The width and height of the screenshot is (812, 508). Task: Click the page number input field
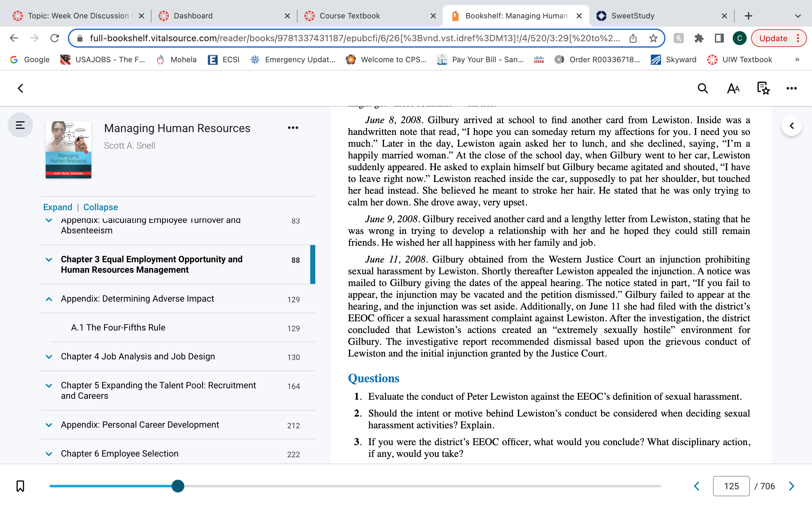point(731,486)
